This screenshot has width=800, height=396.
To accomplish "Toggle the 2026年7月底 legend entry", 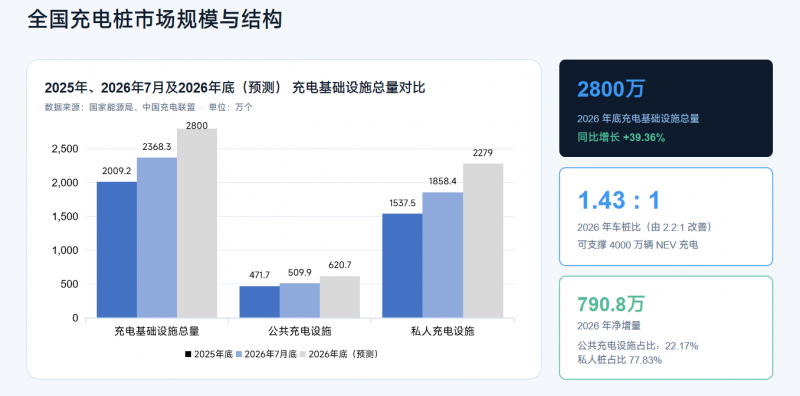I will (267, 354).
